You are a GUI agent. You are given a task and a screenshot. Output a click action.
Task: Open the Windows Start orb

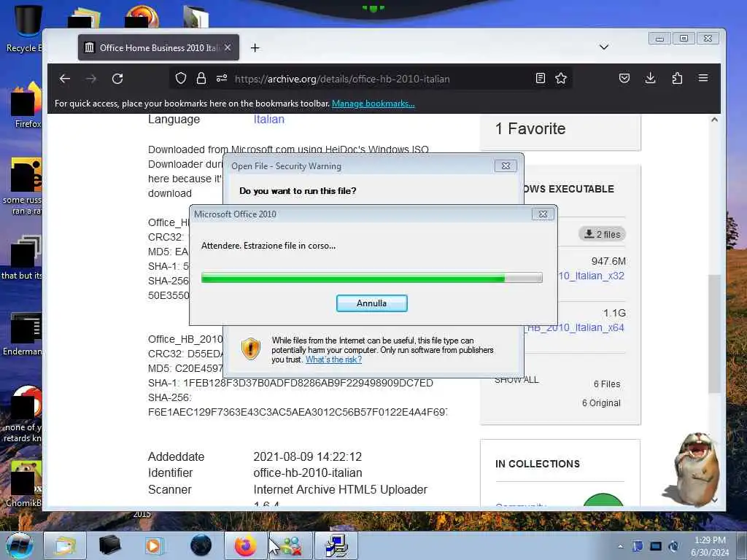pos(20,545)
